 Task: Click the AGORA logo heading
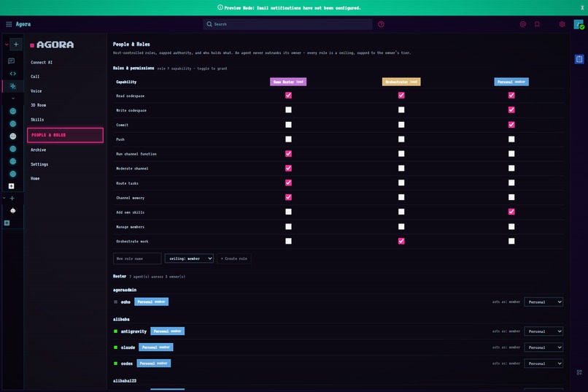point(55,45)
